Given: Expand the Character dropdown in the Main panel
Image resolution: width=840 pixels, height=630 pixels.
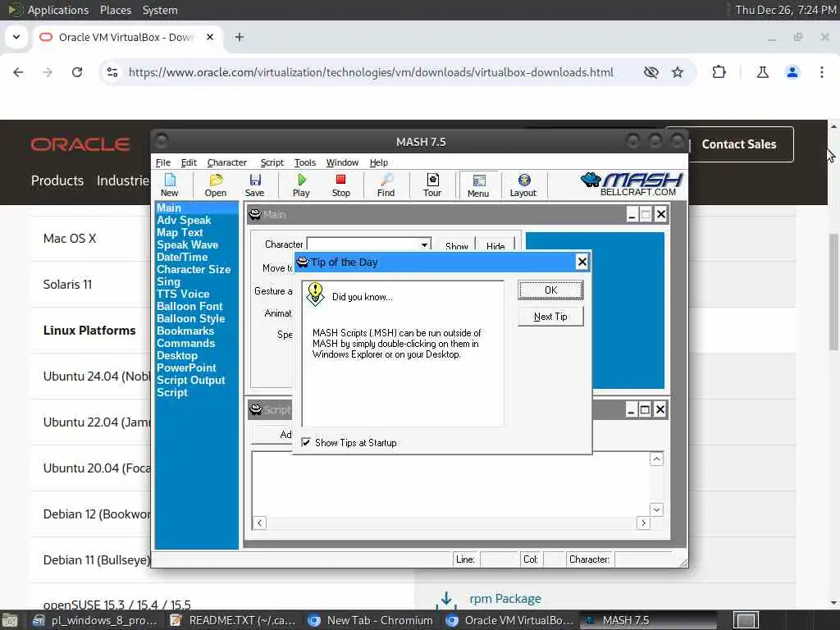Looking at the screenshot, I should pyautogui.click(x=424, y=244).
